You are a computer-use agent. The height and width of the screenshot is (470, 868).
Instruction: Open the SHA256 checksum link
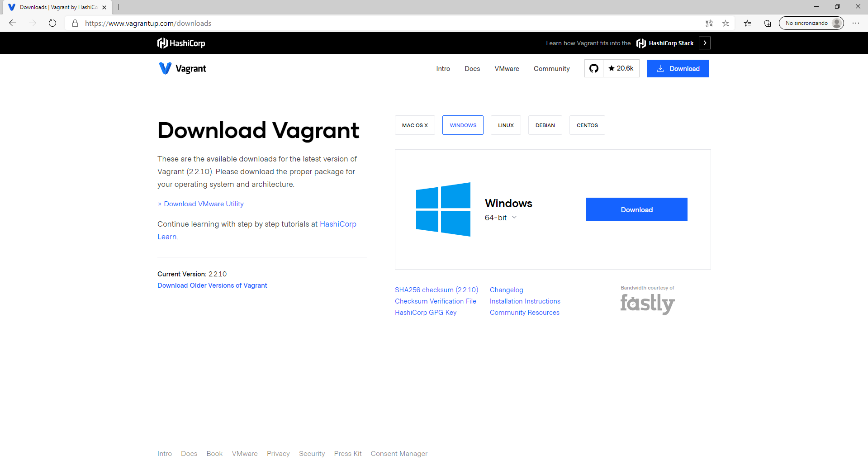tap(436, 290)
